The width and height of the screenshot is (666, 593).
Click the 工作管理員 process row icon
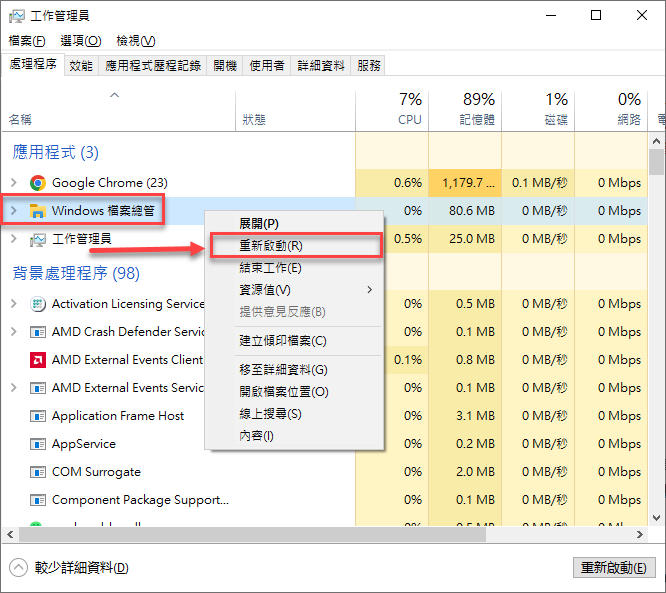point(38,240)
